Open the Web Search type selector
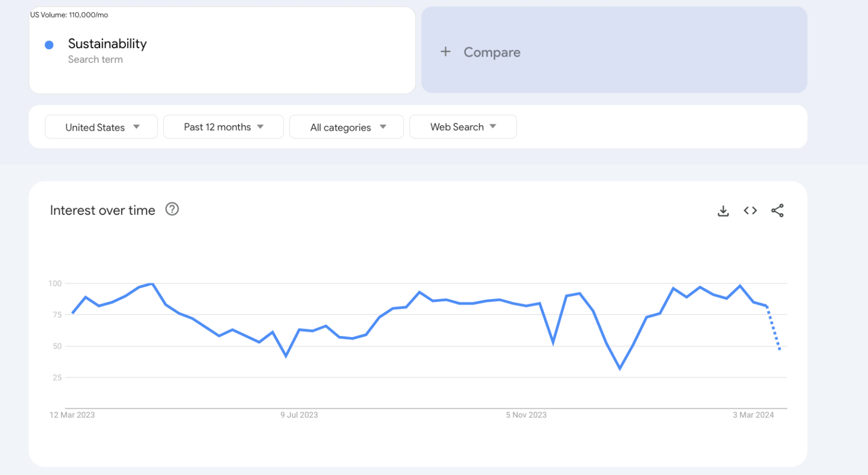The height and width of the screenshot is (475, 868). [x=462, y=127]
